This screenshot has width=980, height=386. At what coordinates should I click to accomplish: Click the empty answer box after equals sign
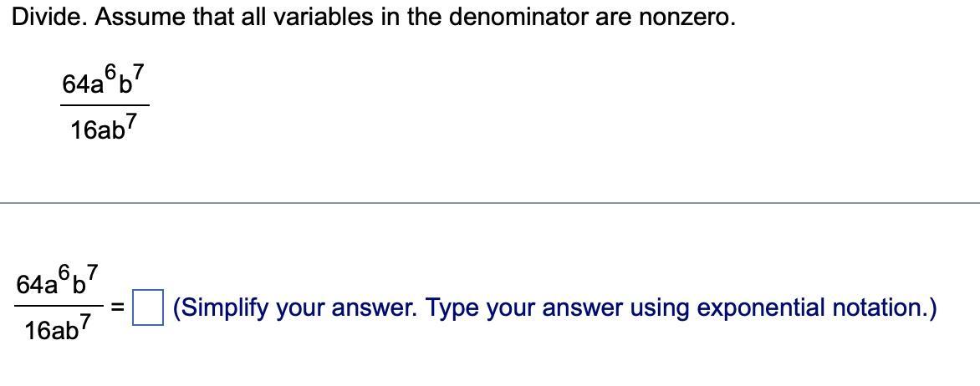click(147, 307)
